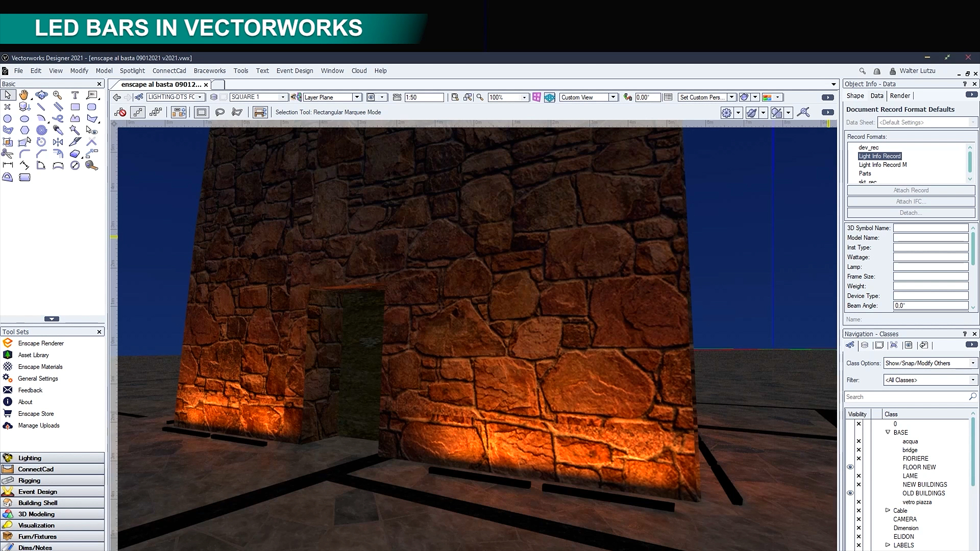Viewport: 980px width, 551px height.
Task: Select the Rectangle tool
Action: [75, 107]
